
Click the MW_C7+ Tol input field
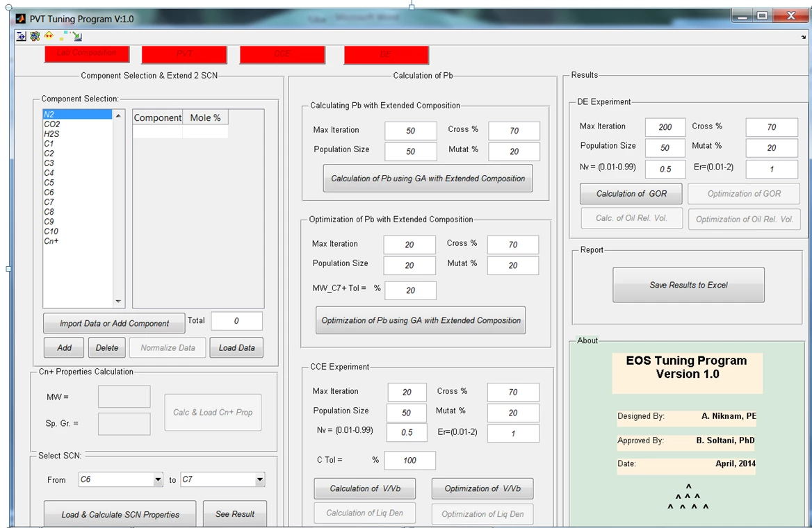[410, 290]
